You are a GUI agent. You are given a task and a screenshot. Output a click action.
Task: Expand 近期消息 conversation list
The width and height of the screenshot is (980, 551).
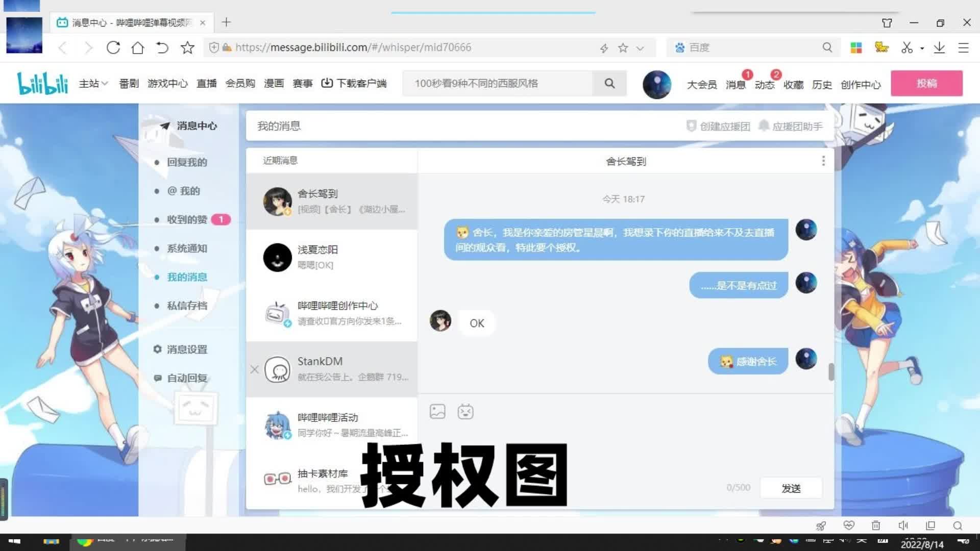281,160
